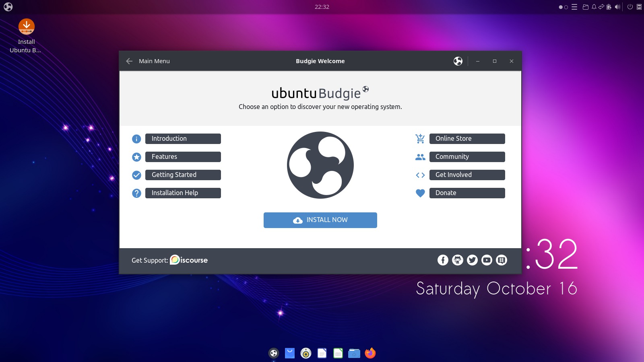Click the checkmark icon beside Getting Started
This screenshot has height=362, width=644.
coord(136,175)
